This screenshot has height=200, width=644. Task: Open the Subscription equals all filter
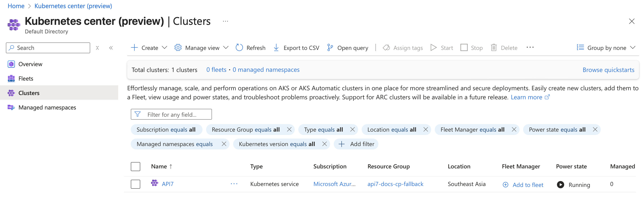click(166, 129)
